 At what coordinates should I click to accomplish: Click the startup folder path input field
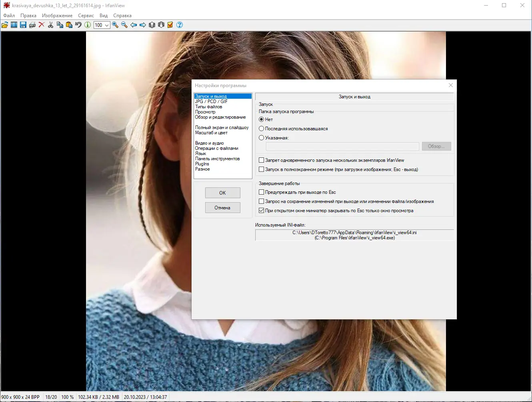(342, 146)
